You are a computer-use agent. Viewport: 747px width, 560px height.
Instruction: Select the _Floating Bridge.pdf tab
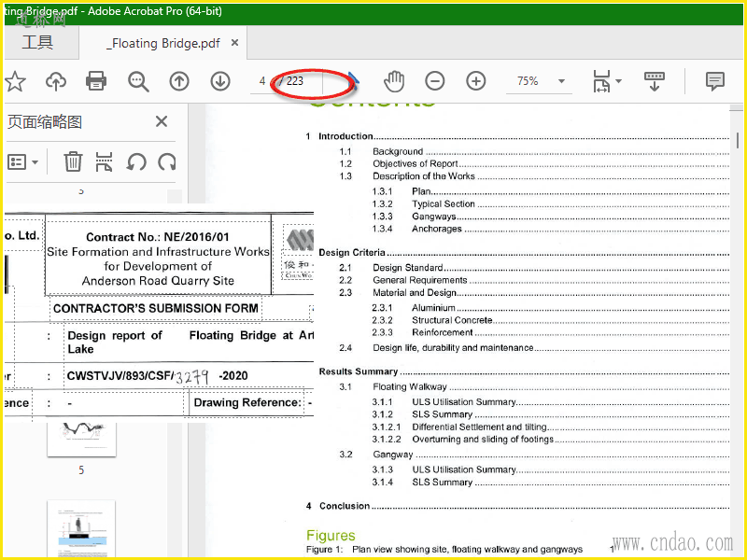coord(162,43)
